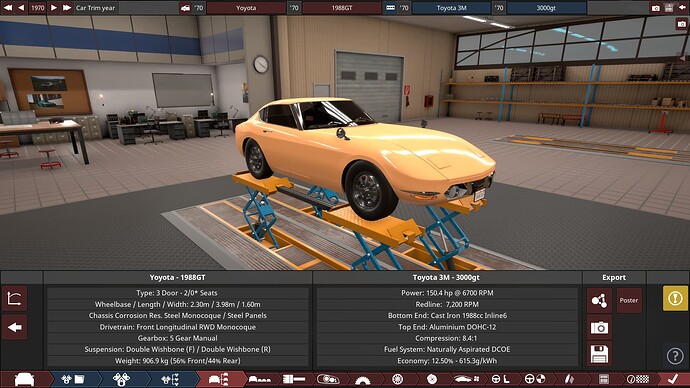This screenshot has width=690, height=388.
Task: Open help with the question mark icon
Action: click(675, 355)
